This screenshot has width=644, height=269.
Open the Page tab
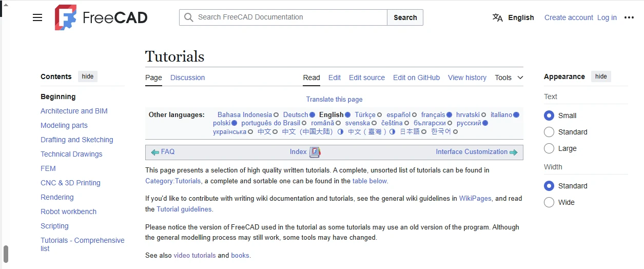pos(153,78)
